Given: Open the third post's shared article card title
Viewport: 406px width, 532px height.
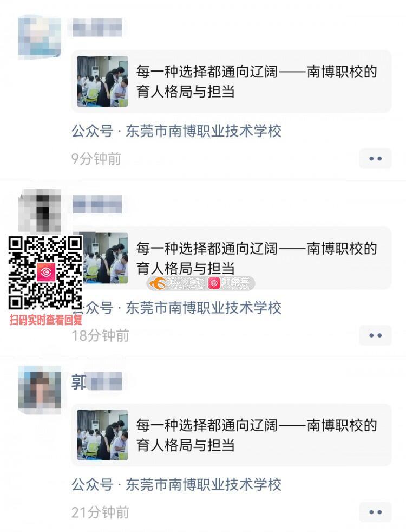Looking at the screenshot, I should (257, 435).
